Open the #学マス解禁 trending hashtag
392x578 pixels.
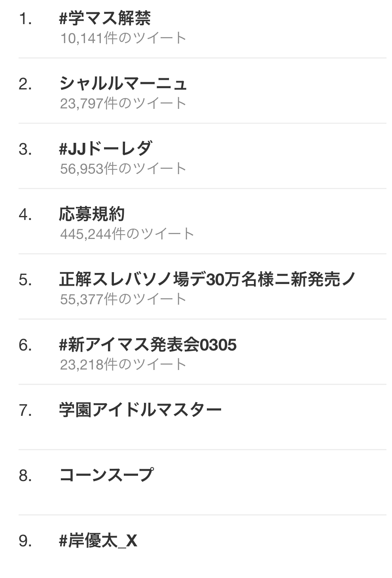click(105, 18)
